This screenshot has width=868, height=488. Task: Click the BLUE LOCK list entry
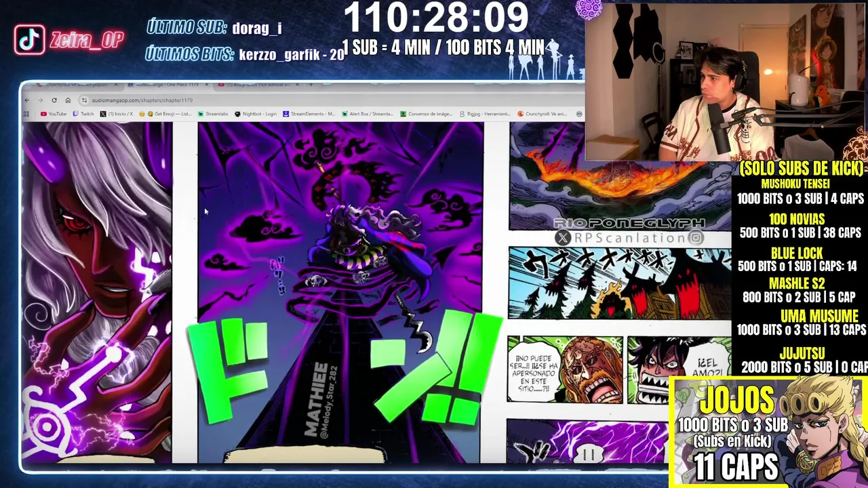pyautogui.click(x=797, y=260)
